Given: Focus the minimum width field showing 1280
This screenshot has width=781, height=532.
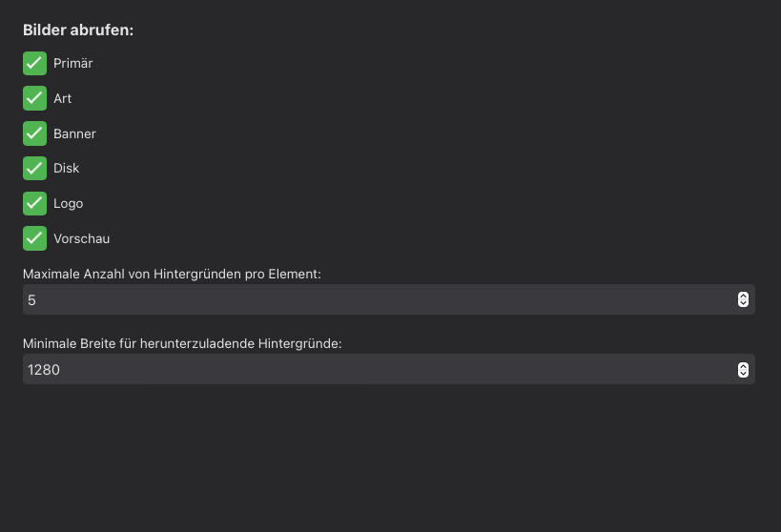Looking at the screenshot, I should click(x=372, y=369).
